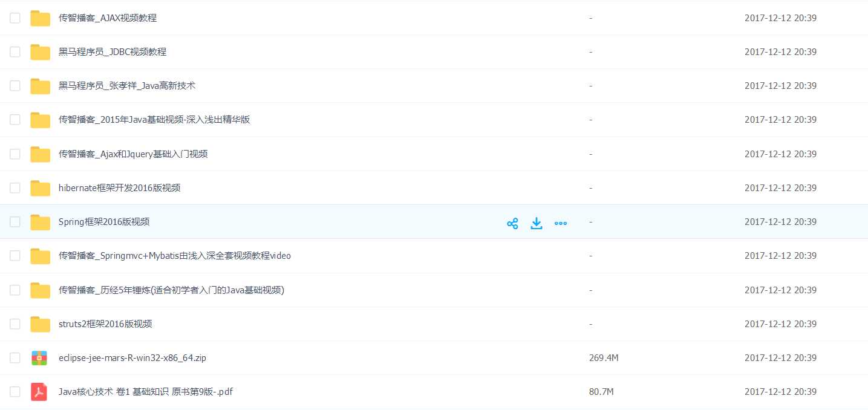The height and width of the screenshot is (410, 868).
Task: Click the 269.4M size value
Action: pyautogui.click(x=604, y=357)
